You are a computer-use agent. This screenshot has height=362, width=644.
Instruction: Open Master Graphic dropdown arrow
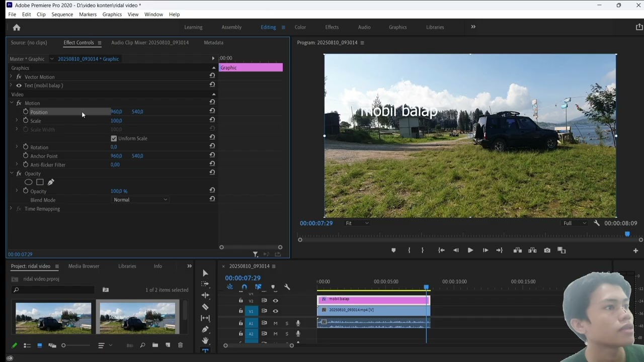click(51, 59)
